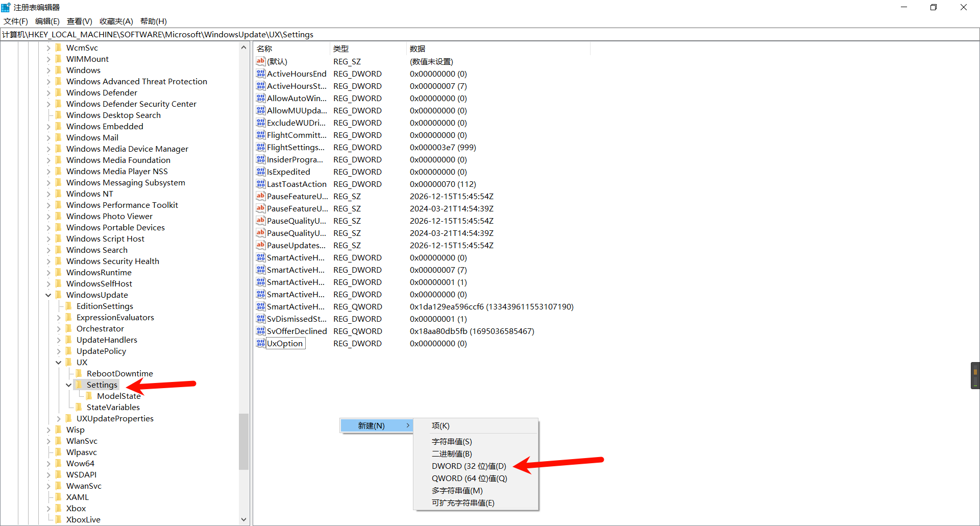Sort by the 数据 column header

498,49
